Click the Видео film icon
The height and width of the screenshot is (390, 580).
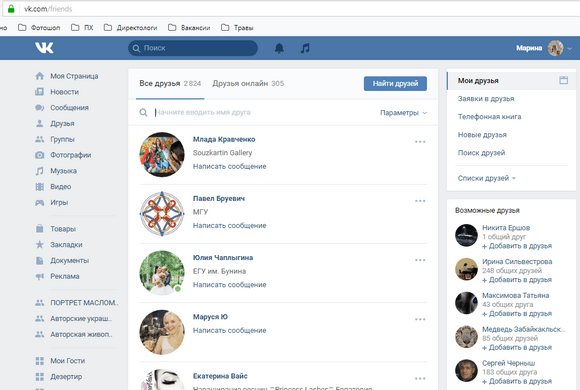(x=40, y=187)
